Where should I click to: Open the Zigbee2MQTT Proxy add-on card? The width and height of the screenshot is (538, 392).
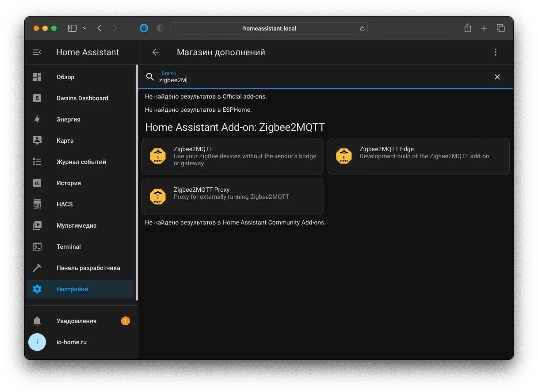click(x=233, y=197)
